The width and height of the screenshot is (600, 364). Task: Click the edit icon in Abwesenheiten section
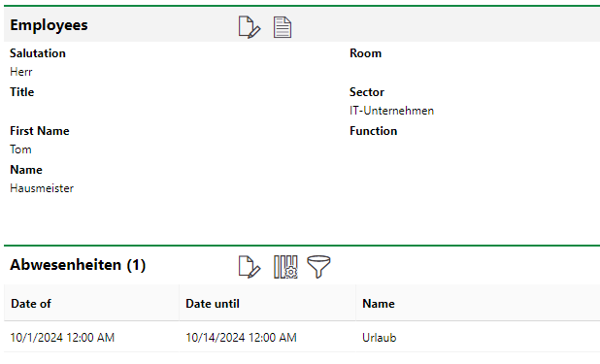pos(250,267)
